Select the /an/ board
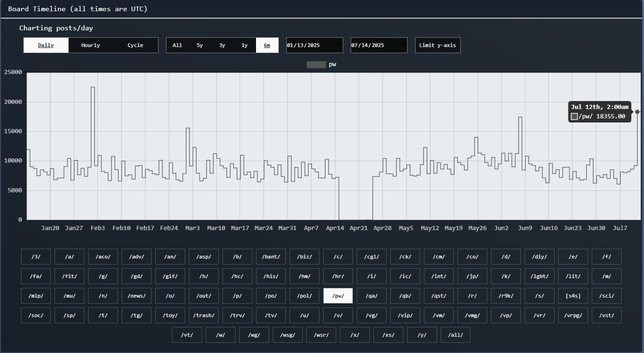644x353 pixels. point(170,257)
